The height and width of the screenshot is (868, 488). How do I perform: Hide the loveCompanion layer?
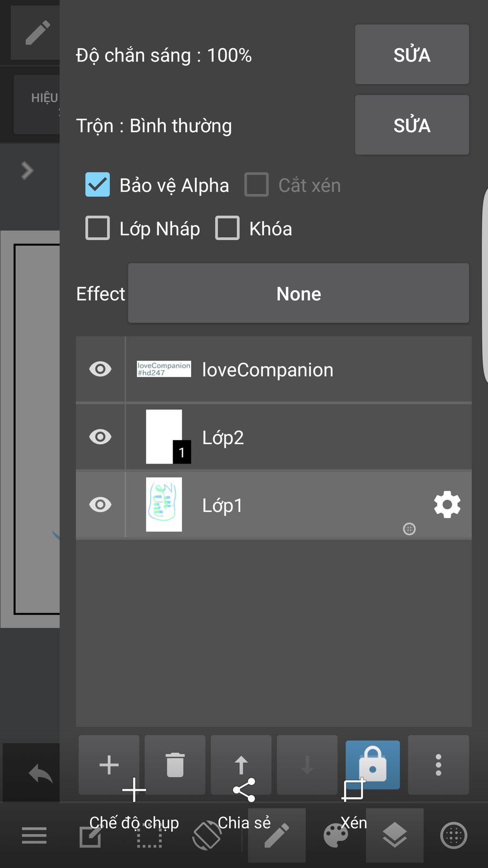[100, 369]
